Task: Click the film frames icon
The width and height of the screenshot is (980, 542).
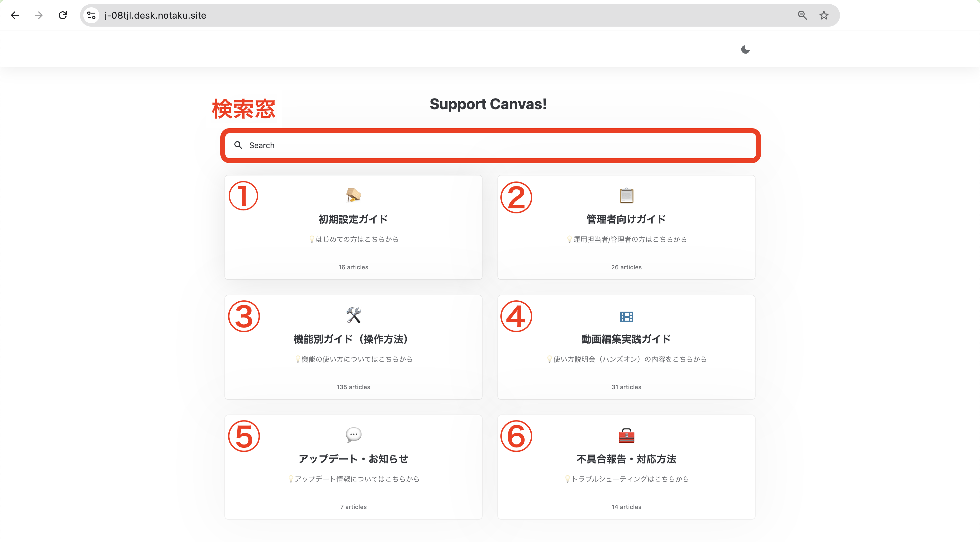Action: click(626, 316)
